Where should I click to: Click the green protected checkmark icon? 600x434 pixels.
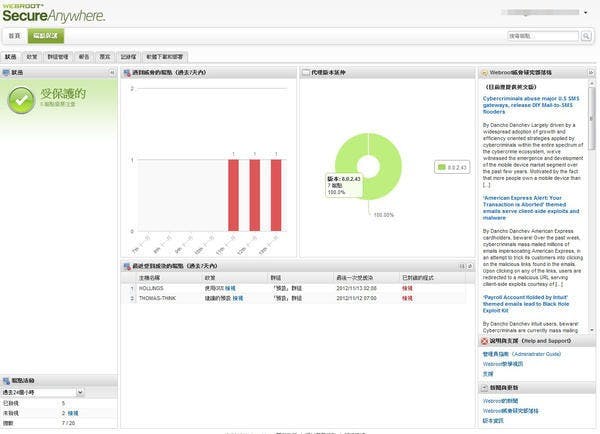coord(21,100)
